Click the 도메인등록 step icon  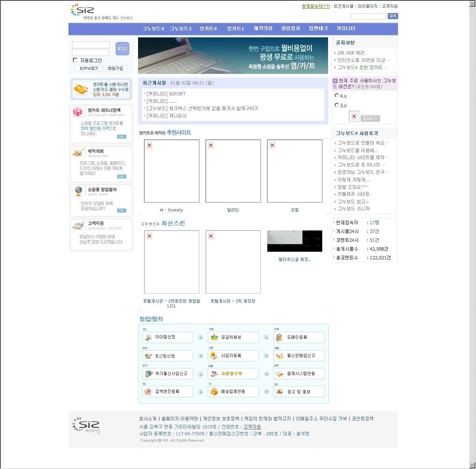(280, 337)
